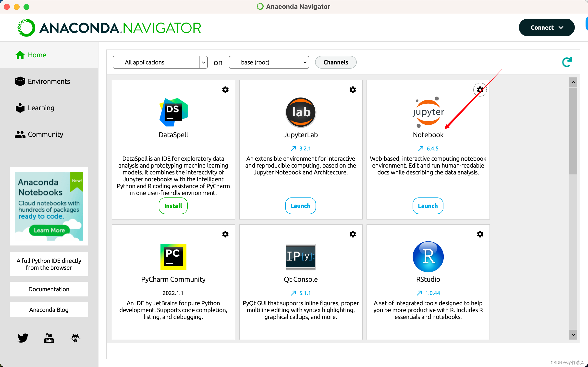This screenshot has height=367, width=588.
Task: Click the RStudio tile's gear icon
Action: (480, 234)
